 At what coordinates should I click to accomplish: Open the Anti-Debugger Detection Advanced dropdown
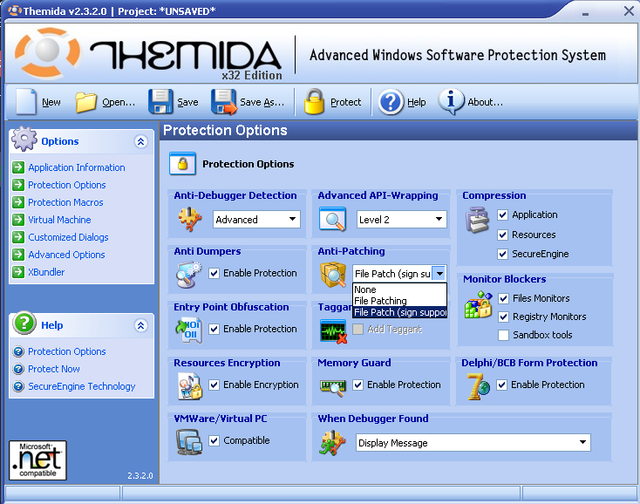point(257,220)
